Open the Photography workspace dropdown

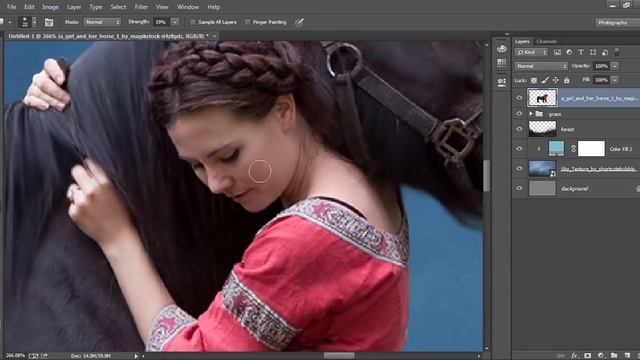(617, 22)
